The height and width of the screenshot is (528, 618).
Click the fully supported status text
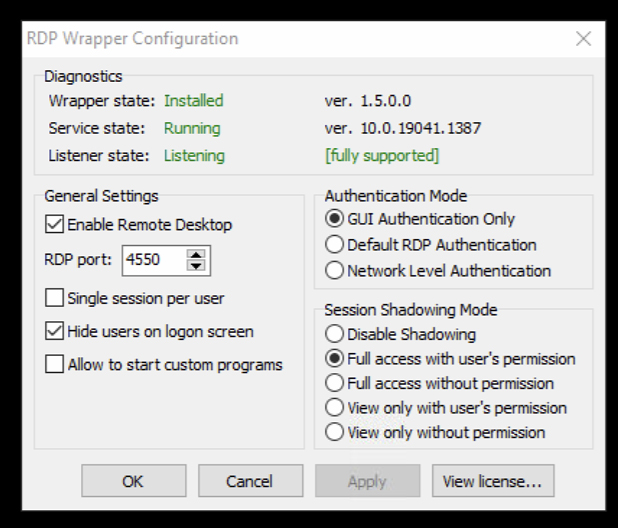click(382, 156)
